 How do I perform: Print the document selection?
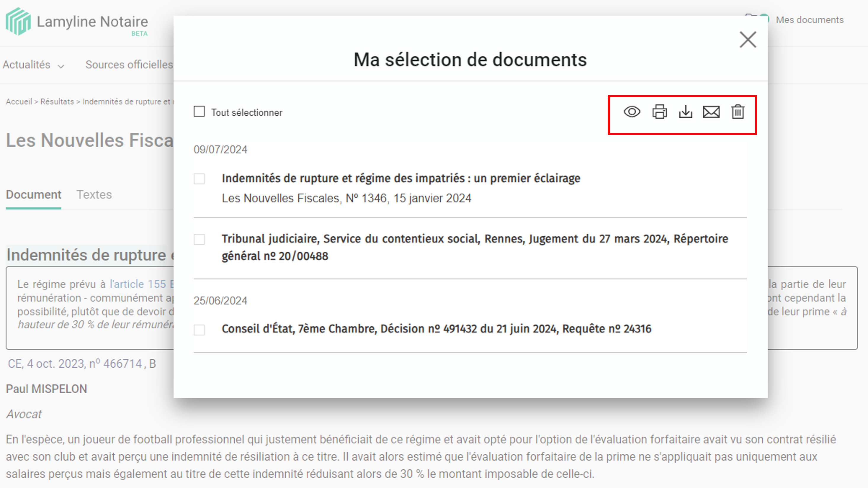point(659,112)
